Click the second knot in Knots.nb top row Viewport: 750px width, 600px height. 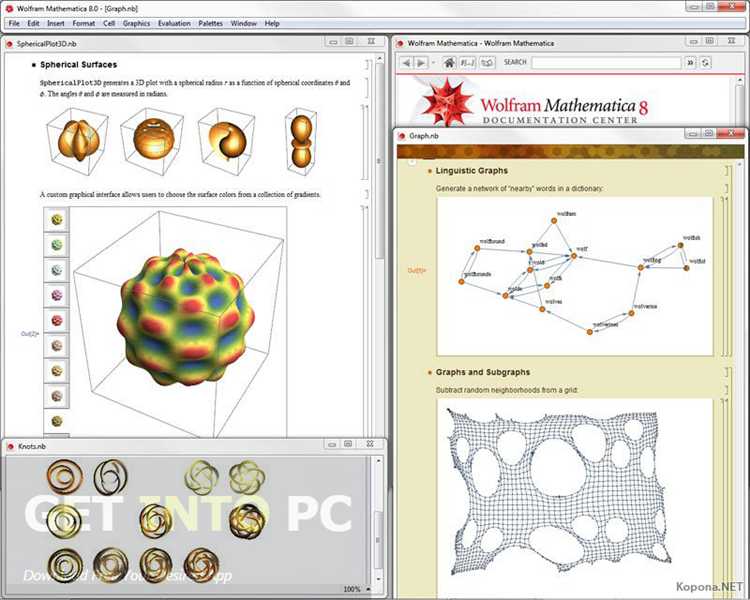pyautogui.click(x=110, y=477)
